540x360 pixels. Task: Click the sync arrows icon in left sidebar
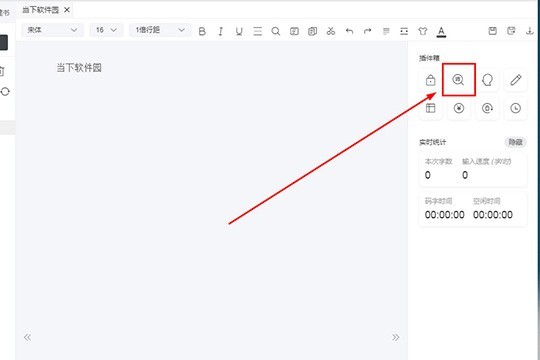[x=5, y=92]
